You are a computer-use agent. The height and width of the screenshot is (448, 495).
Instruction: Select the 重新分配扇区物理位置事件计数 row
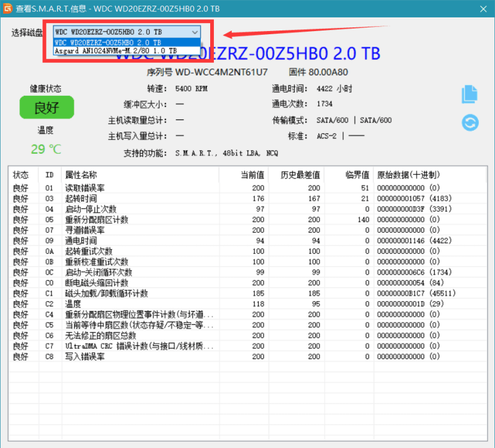247,314
